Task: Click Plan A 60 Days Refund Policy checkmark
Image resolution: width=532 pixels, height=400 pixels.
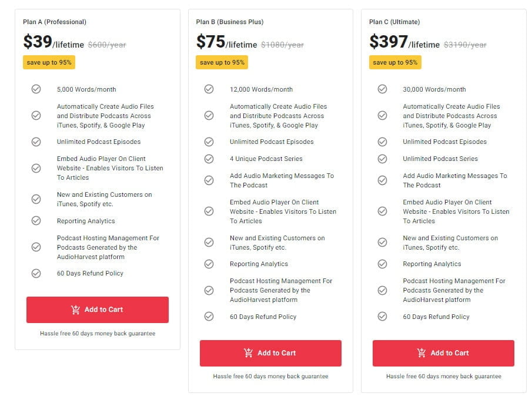Action: coord(36,273)
